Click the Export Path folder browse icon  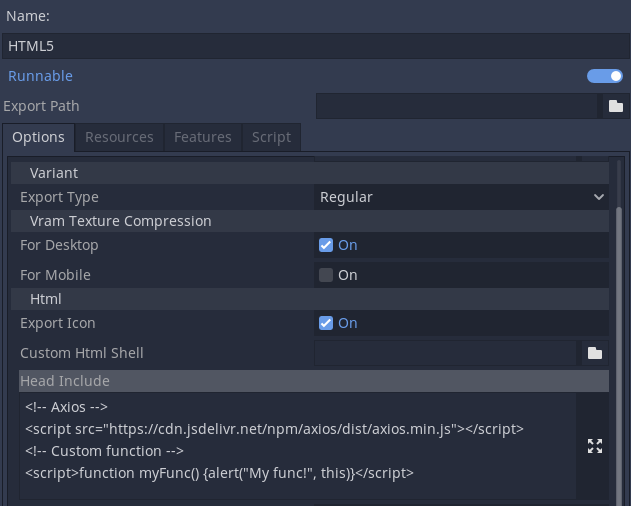(x=616, y=106)
